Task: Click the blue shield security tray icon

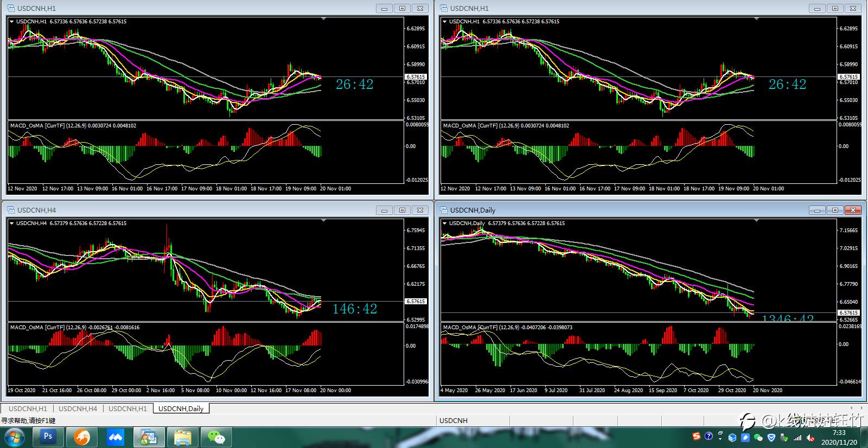Action: (771, 438)
